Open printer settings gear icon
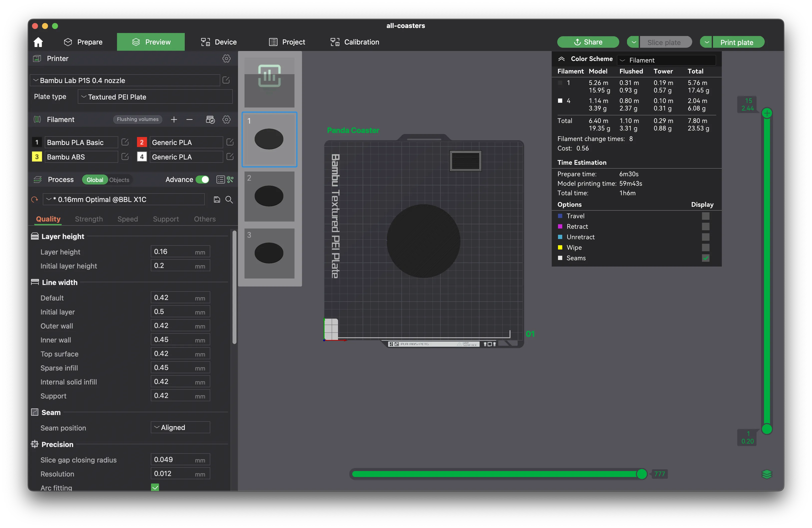The width and height of the screenshot is (812, 528). click(226, 59)
